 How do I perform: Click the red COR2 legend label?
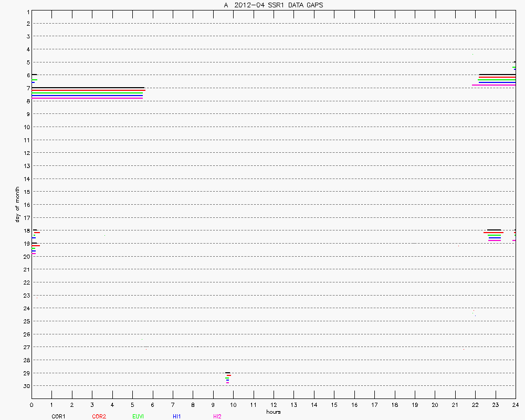click(99, 416)
